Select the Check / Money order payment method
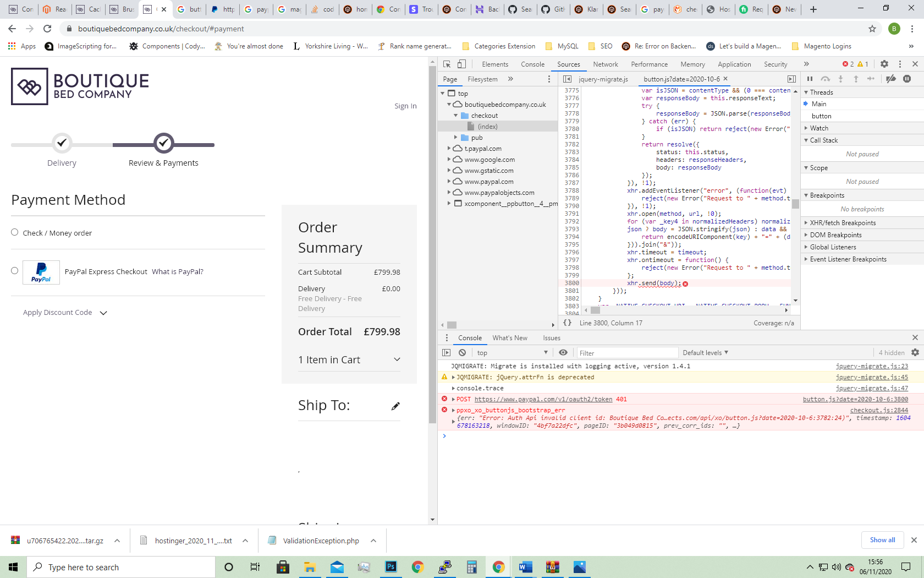Viewport: 924px width, 578px height. pyautogui.click(x=15, y=232)
